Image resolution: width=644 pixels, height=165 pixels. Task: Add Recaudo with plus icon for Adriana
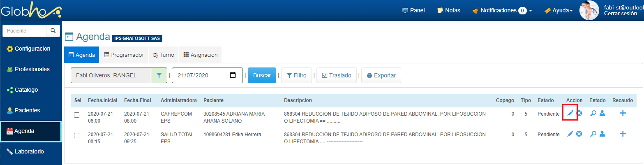point(623,113)
